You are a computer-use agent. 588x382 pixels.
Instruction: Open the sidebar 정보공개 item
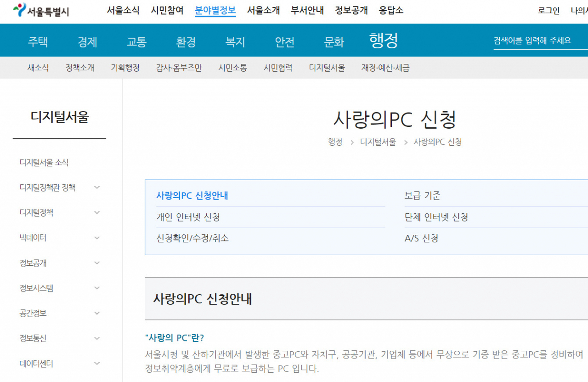click(x=33, y=263)
